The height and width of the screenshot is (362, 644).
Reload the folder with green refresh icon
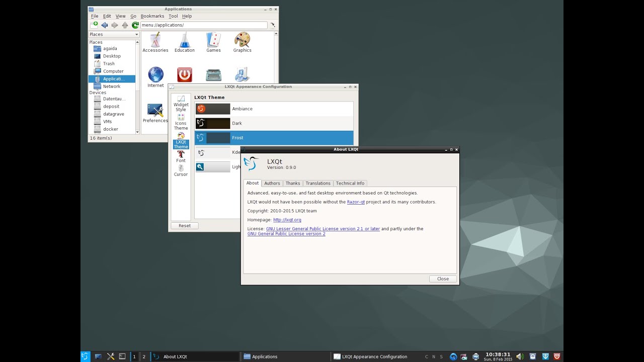click(x=135, y=25)
